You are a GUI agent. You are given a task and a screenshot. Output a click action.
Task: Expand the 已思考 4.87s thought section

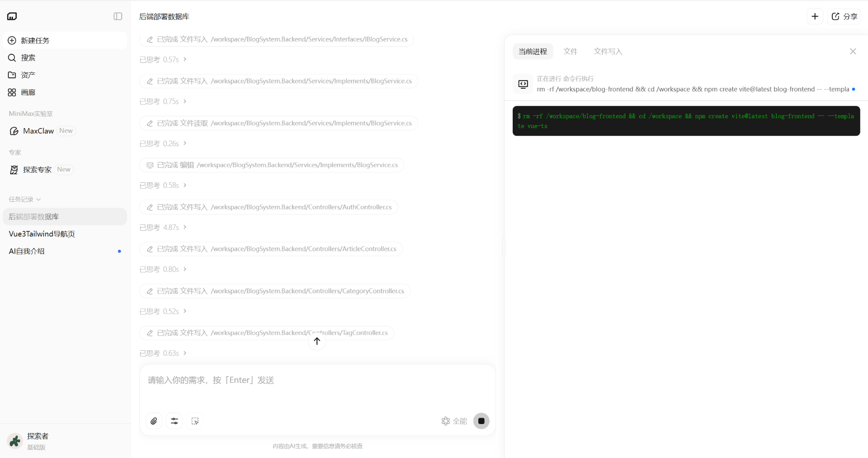coord(163,227)
